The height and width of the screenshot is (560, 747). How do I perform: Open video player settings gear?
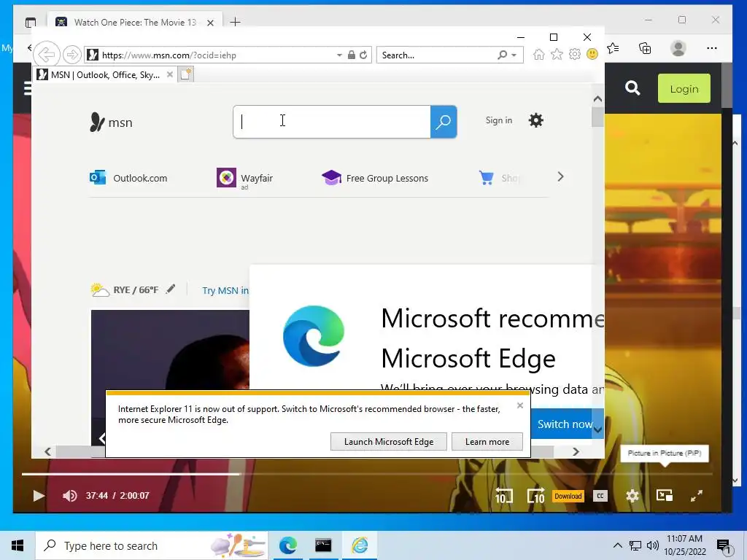point(632,496)
